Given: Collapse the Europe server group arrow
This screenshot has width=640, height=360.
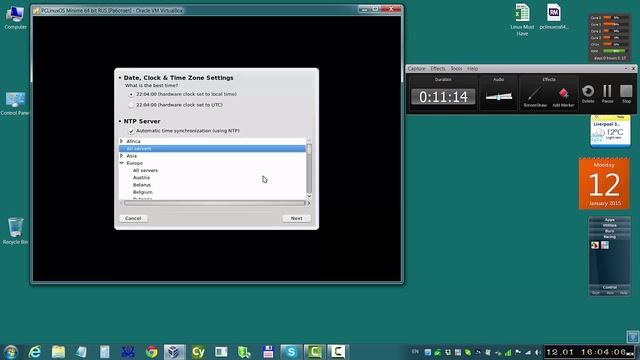Looking at the screenshot, I should tap(122, 163).
